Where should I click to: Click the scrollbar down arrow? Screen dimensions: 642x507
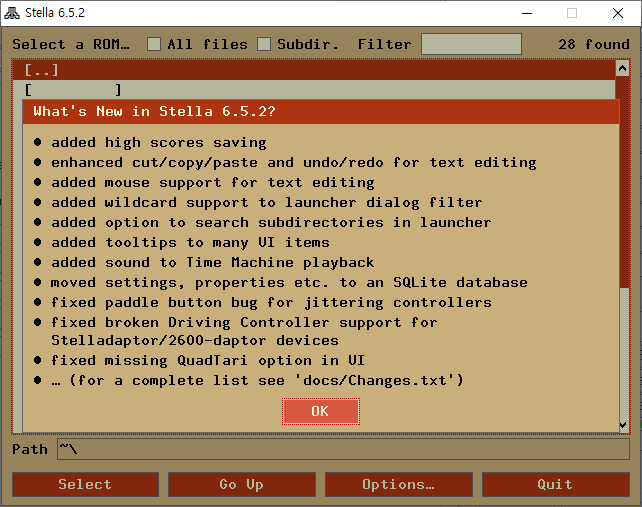(623, 425)
